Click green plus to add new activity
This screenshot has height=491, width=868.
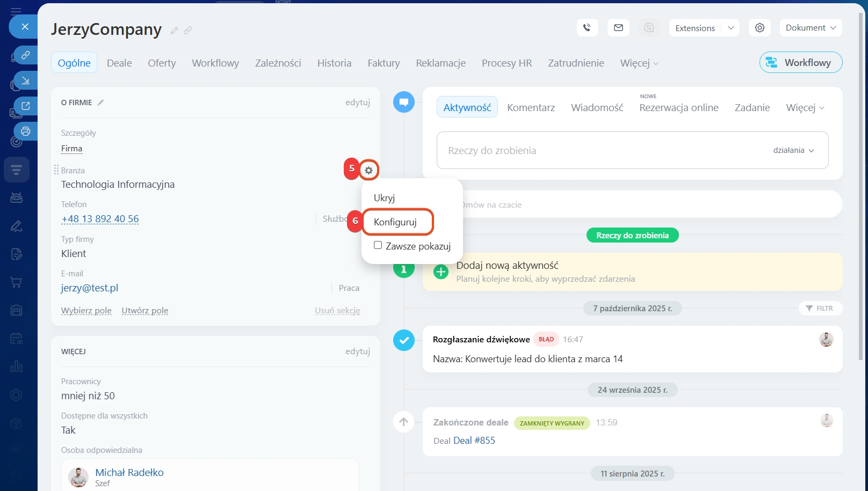(440, 272)
